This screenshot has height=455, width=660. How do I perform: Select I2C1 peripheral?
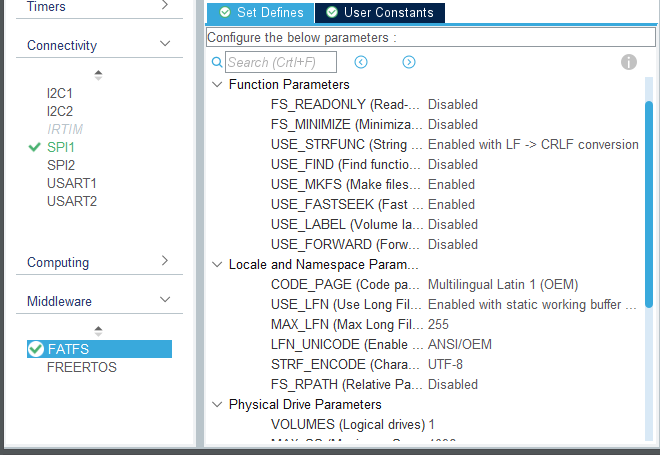point(60,93)
